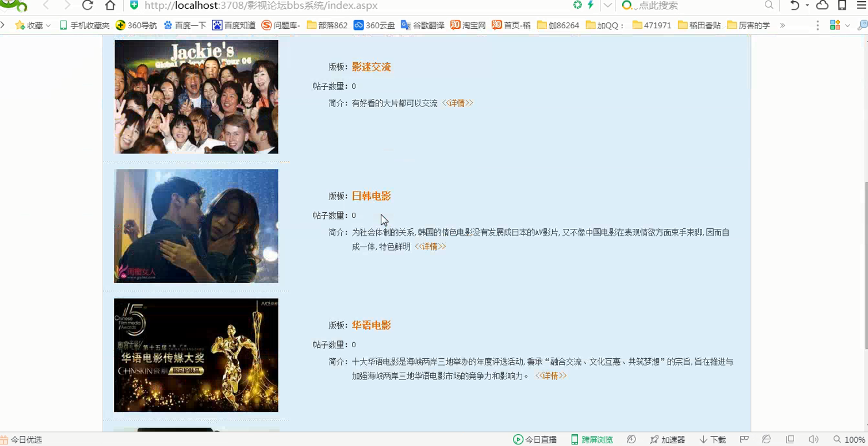
Task: Click the 华语电影传媒大奖 poster thumbnail
Action: [196, 355]
